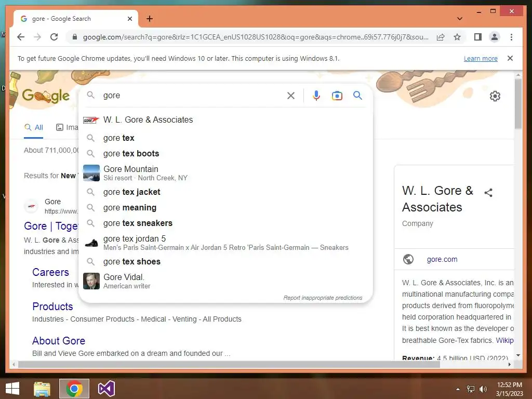Open the Wikipedia link in panel
This screenshot has width=532, height=399.
[504, 340]
